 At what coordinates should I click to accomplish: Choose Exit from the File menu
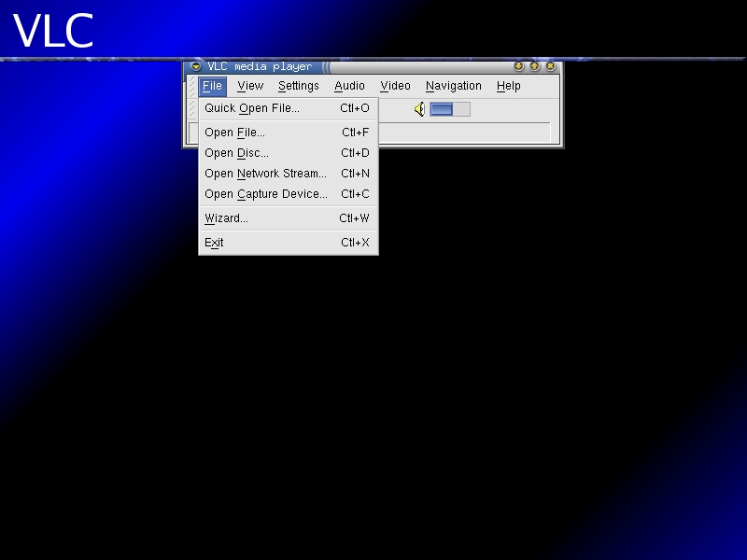pyautogui.click(x=289, y=243)
